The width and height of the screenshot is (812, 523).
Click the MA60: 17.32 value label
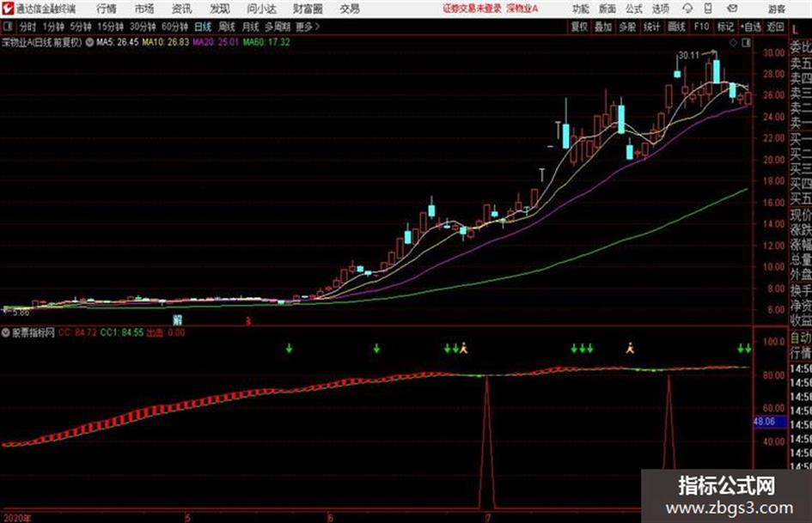pyautogui.click(x=266, y=42)
